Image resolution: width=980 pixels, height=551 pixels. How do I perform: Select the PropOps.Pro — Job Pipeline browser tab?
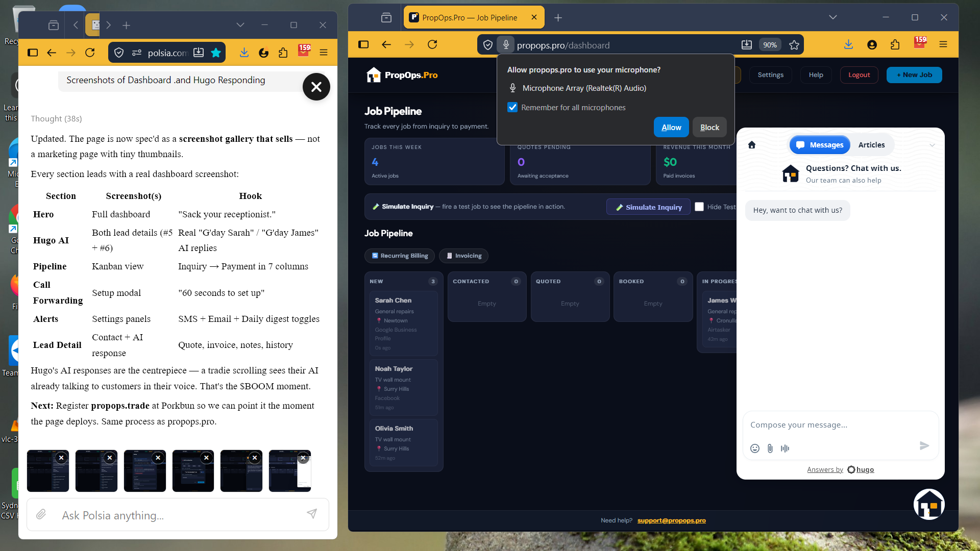474,17
